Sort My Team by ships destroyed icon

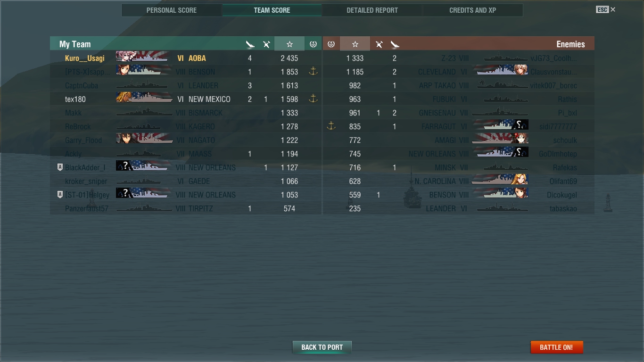click(x=250, y=44)
